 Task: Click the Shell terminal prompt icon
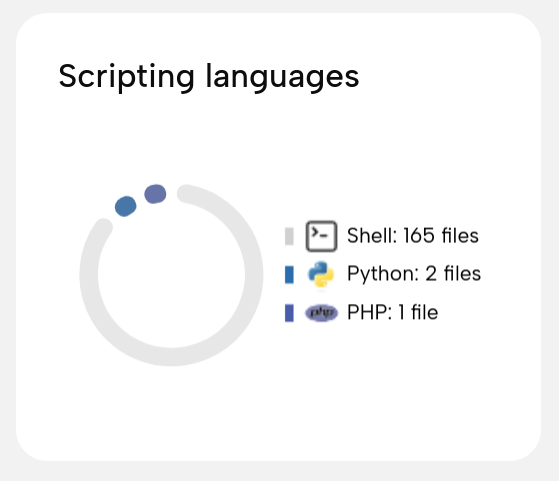click(x=321, y=236)
